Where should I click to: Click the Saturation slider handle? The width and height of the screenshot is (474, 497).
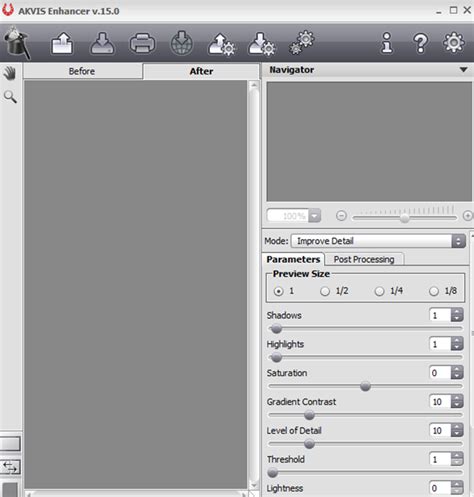(x=365, y=386)
